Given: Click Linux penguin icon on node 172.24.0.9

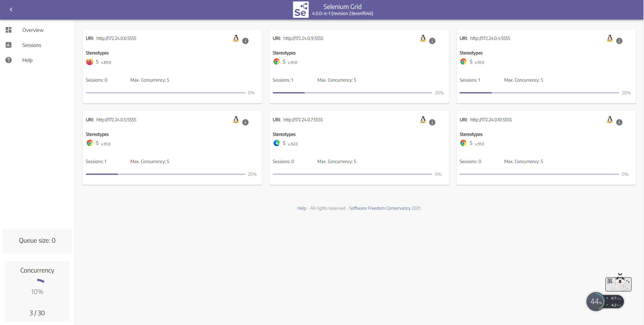Looking at the screenshot, I should click(x=423, y=38).
